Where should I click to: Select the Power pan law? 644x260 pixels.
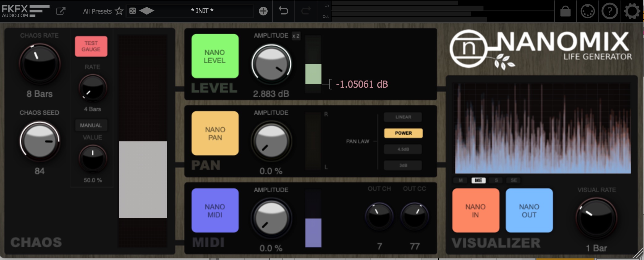coord(403,133)
